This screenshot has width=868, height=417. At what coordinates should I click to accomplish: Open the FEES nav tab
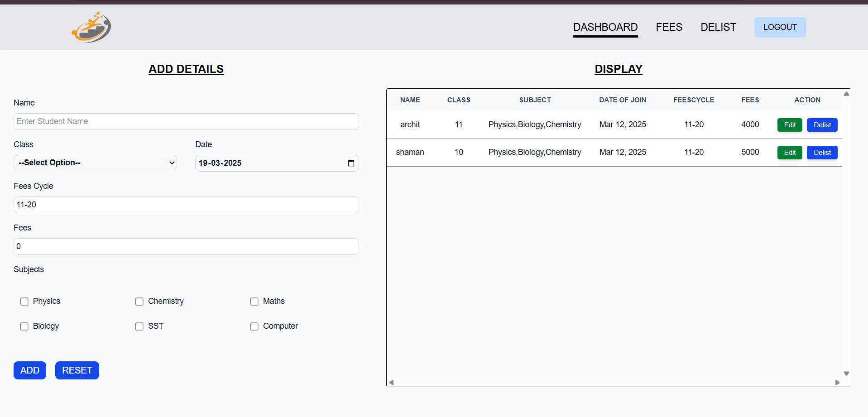pyautogui.click(x=669, y=27)
